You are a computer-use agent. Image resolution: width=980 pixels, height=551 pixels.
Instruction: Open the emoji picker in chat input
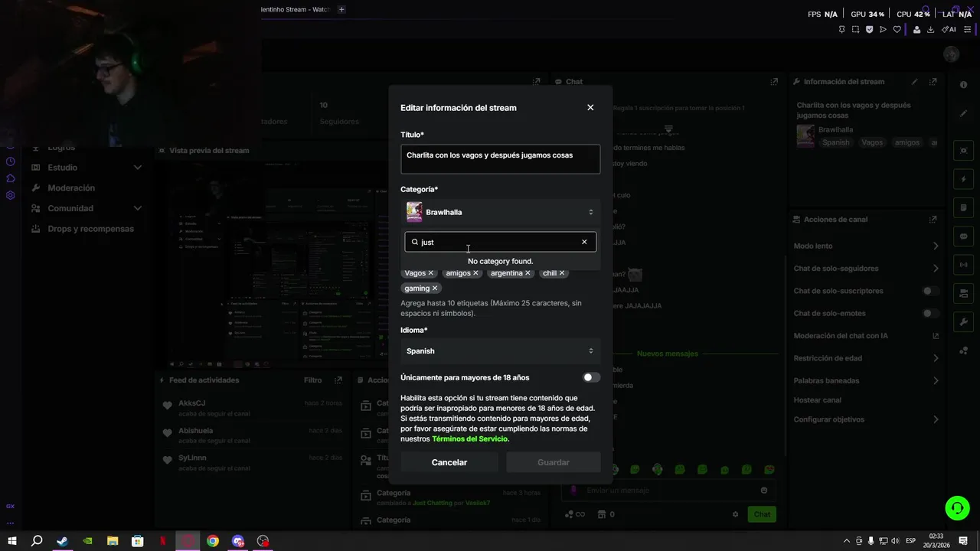pyautogui.click(x=764, y=491)
